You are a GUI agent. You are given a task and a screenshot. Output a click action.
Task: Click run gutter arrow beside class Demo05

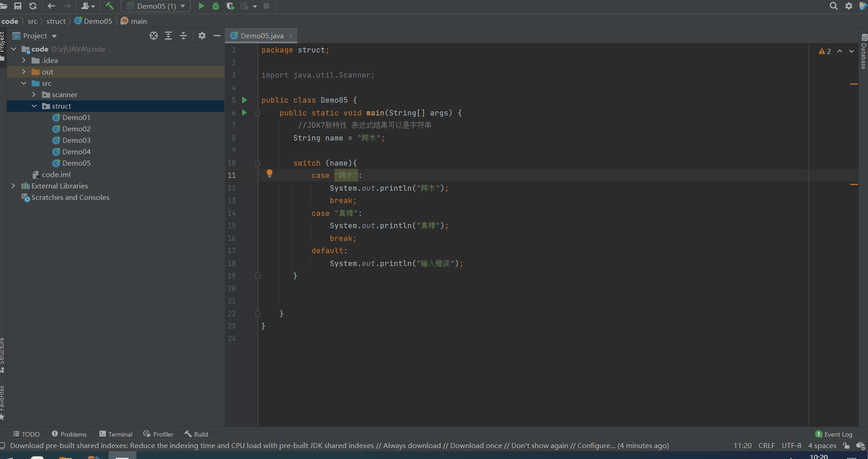pos(244,100)
